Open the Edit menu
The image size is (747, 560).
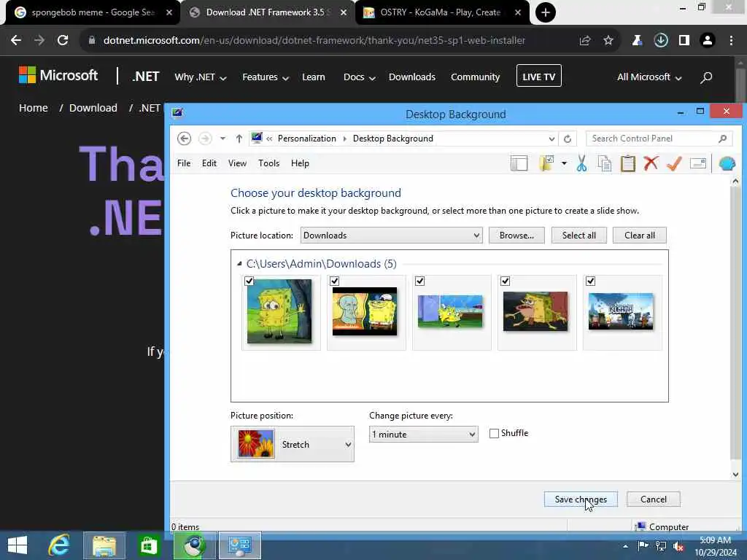[209, 163]
